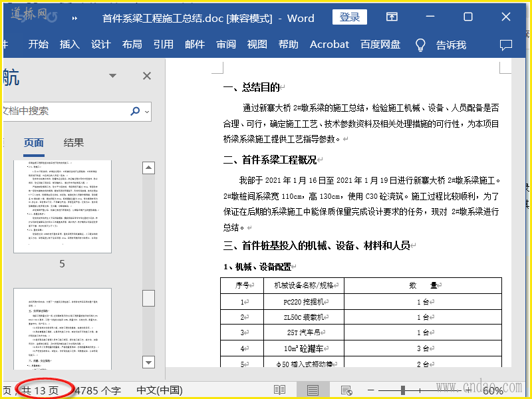Open the 帮助 tab
Viewport: 532px width, 399px height.
pyautogui.click(x=289, y=45)
